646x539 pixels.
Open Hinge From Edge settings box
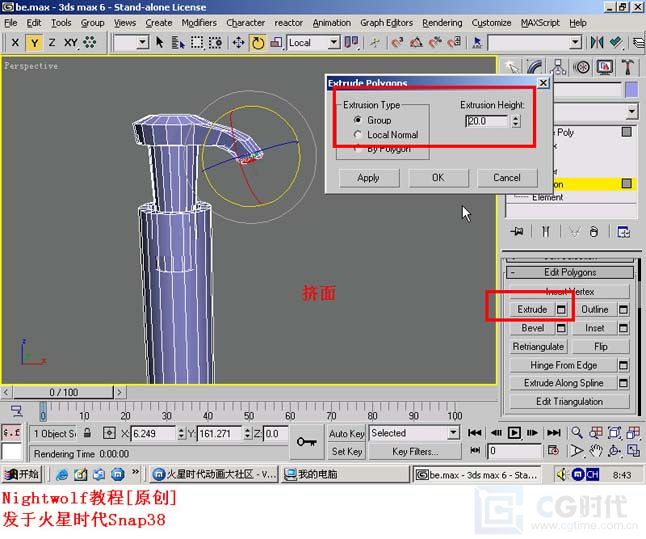coord(623,365)
